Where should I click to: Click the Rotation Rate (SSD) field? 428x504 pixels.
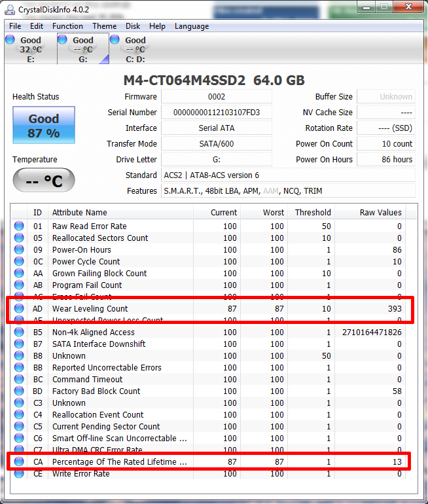pyautogui.click(x=386, y=128)
